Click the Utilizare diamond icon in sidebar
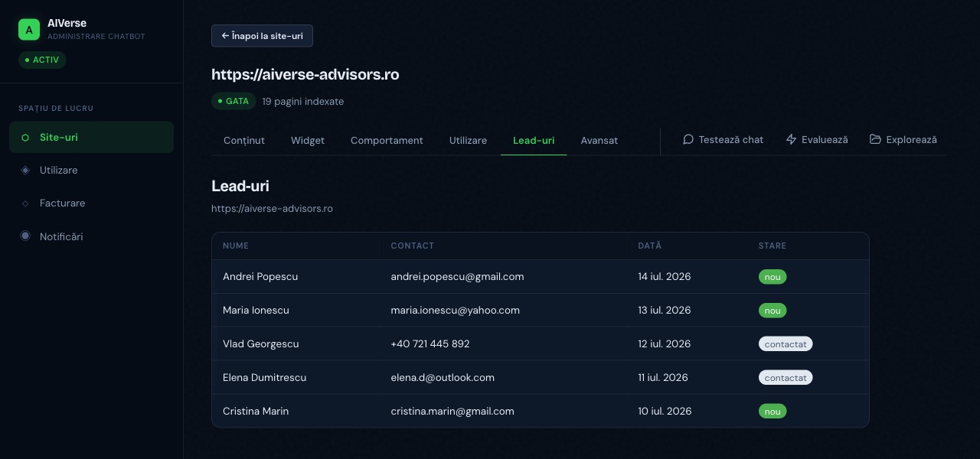The image size is (980, 459). (x=25, y=170)
